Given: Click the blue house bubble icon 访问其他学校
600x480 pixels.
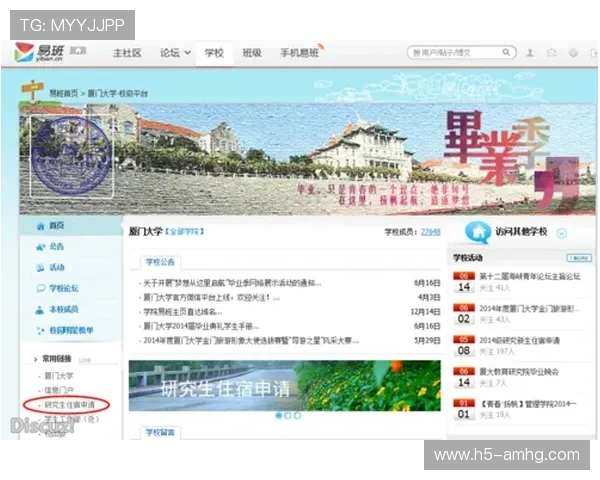Looking at the screenshot, I should click(478, 232).
